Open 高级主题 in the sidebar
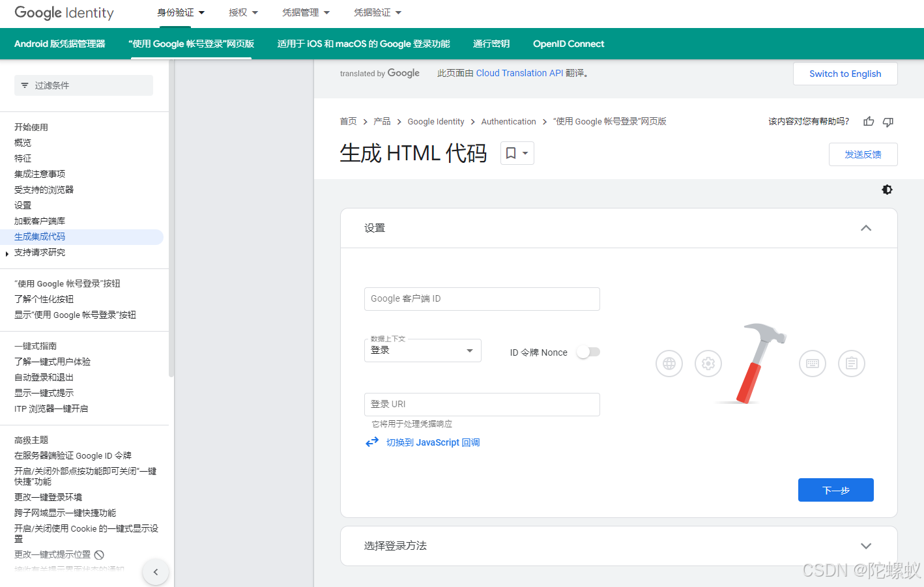 click(x=31, y=440)
